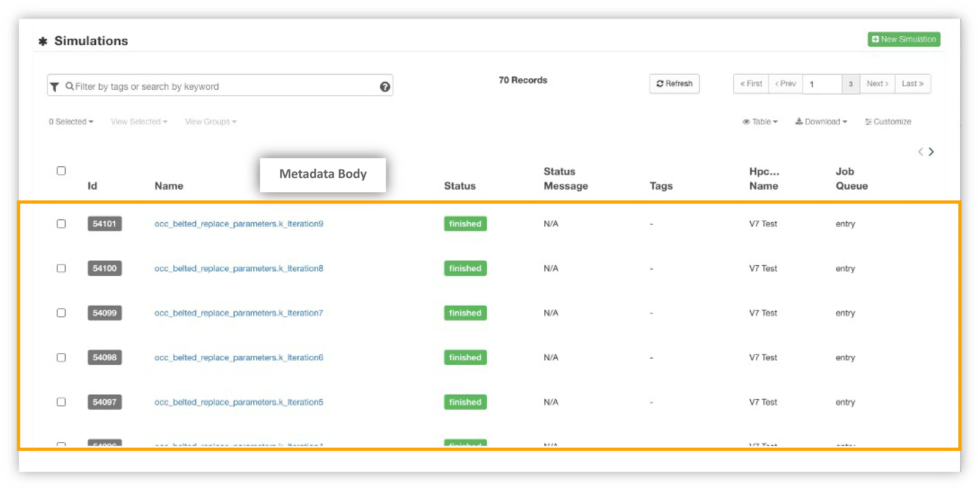This screenshot has height=491, width=980.
Task: Focus the filter by tags search field
Action: [221, 87]
